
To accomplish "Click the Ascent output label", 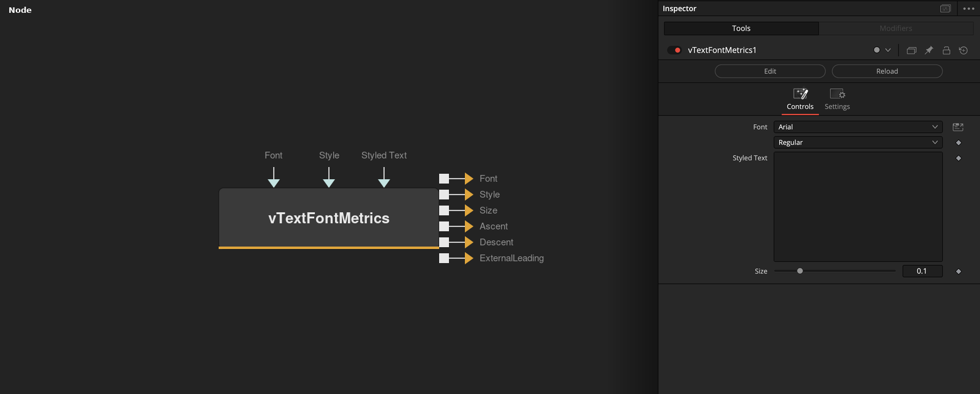I will pos(494,226).
